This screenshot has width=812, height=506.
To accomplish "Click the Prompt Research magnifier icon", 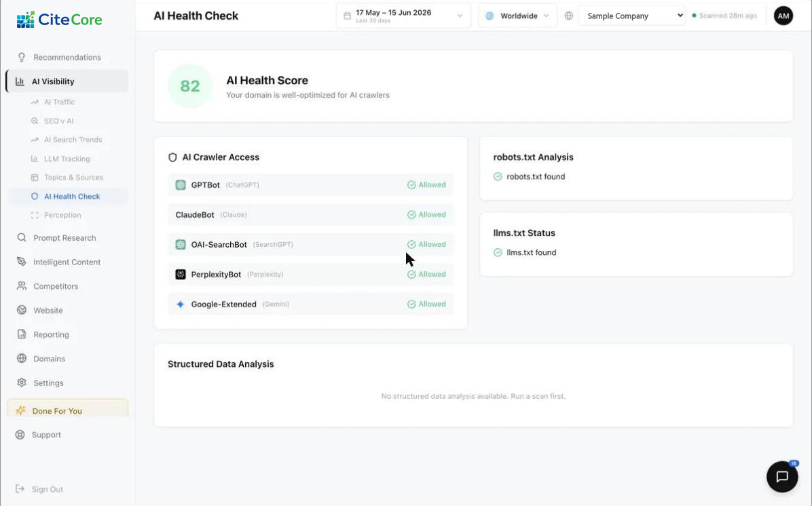I will coord(21,237).
